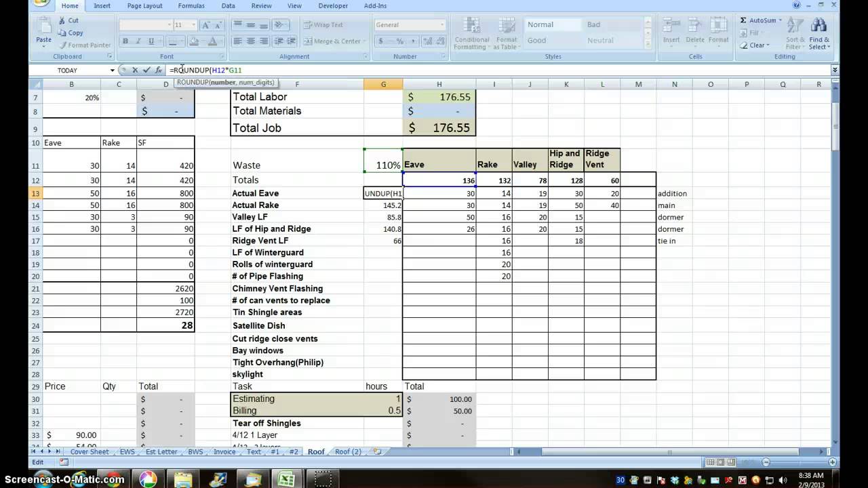Viewport: 868px width, 488px height.
Task: Click the Find & Select binoculars
Action: 818,26
